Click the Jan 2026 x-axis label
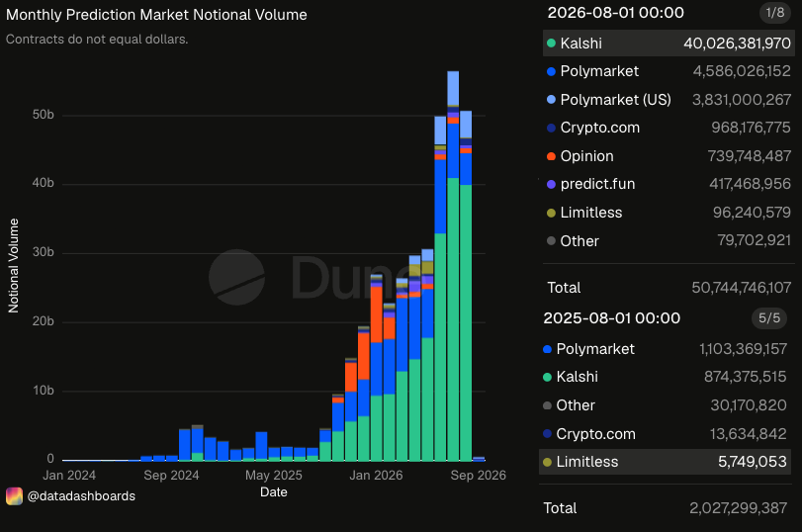This screenshot has height=532, width=802. click(376, 476)
